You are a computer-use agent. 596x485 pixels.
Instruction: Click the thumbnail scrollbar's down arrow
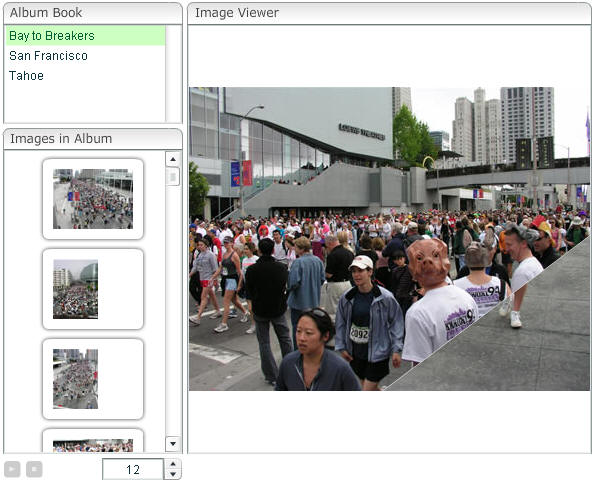pyautogui.click(x=173, y=444)
